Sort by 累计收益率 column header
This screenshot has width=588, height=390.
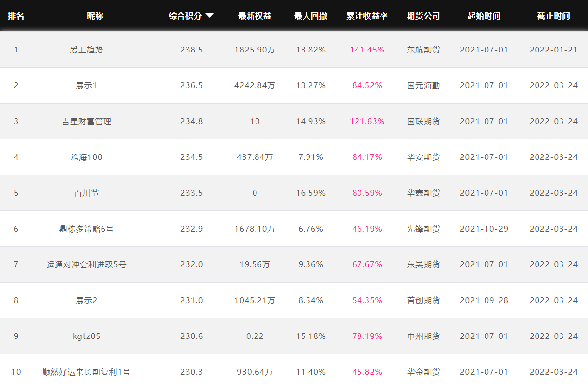tap(367, 16)
